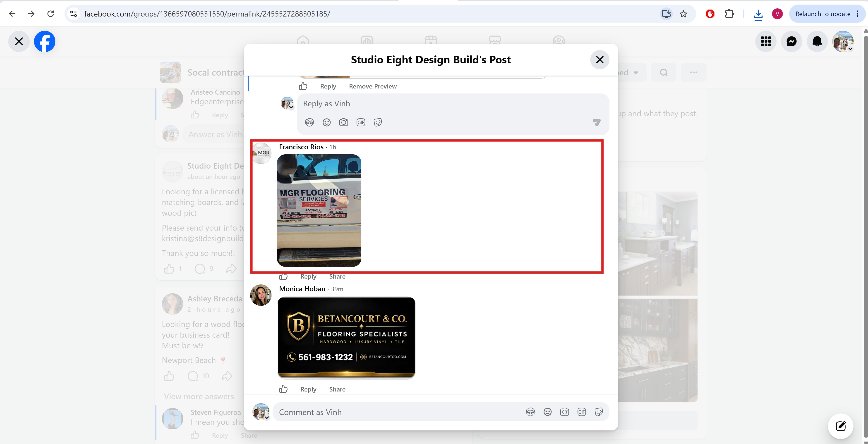The width and height of the screenshot is (868, 444).
Task: Open the Extensions puzzle icon
Action: coord(729,14)
